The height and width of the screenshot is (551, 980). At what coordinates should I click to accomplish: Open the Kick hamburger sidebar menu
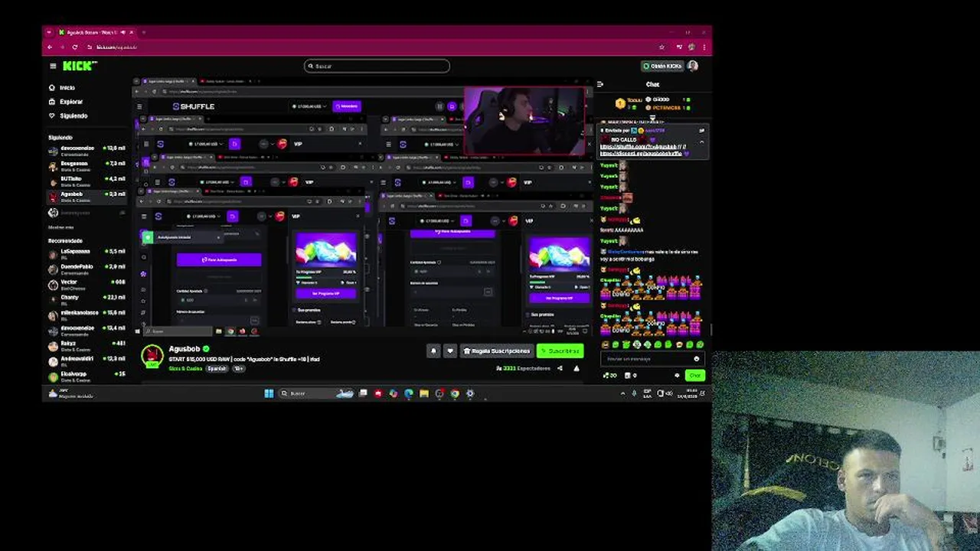(x=53, y=66)
